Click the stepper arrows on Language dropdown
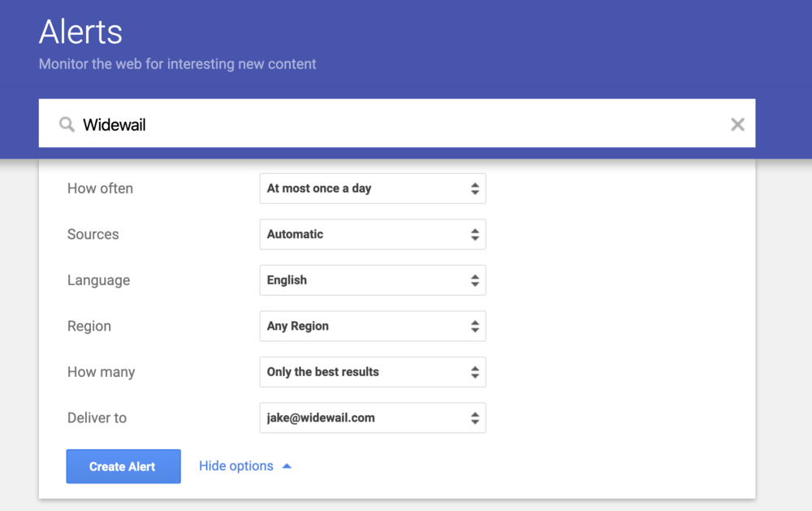 click(x=475, y=279)
